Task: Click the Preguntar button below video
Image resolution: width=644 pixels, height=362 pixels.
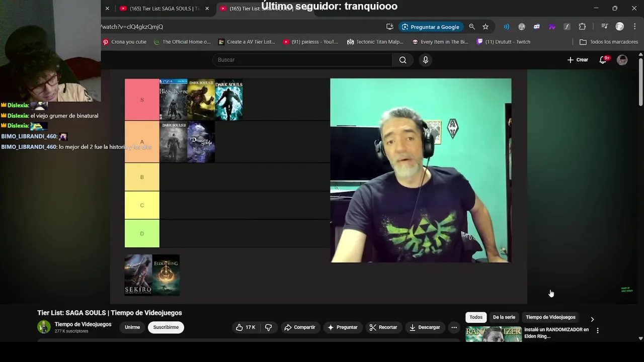Action: point(342,327)
